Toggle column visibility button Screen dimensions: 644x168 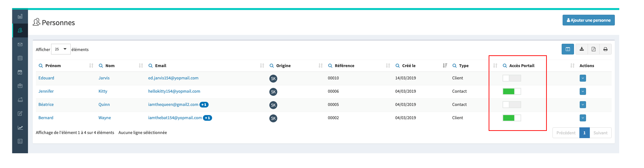[568, 49]
